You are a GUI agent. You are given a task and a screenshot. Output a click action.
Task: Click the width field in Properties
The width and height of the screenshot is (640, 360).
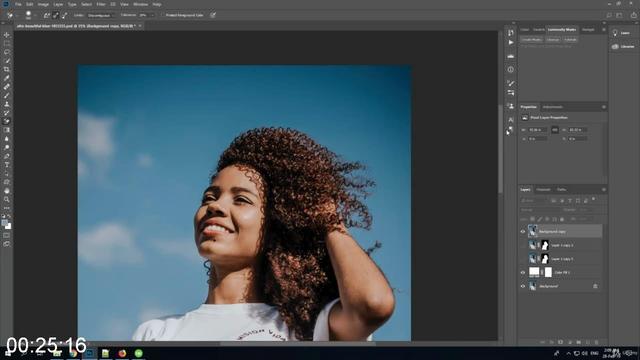coord(538,130)
